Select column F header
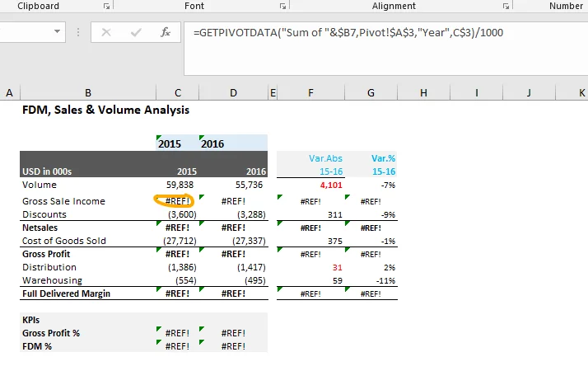 310,92
